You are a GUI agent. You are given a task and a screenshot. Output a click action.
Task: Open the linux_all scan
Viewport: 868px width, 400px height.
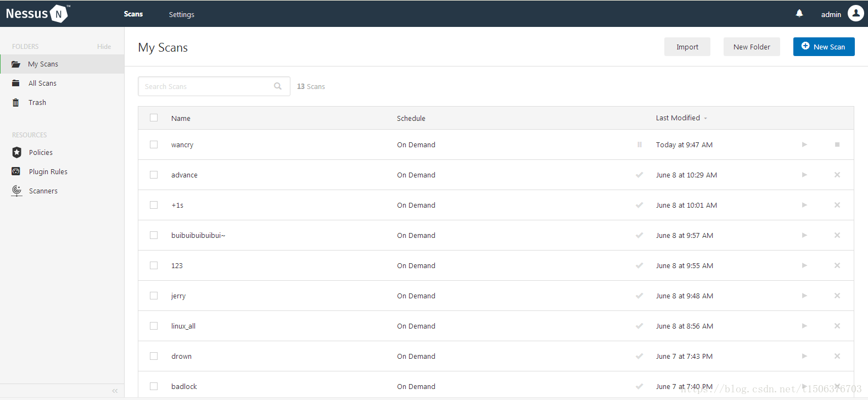(183, 326)
